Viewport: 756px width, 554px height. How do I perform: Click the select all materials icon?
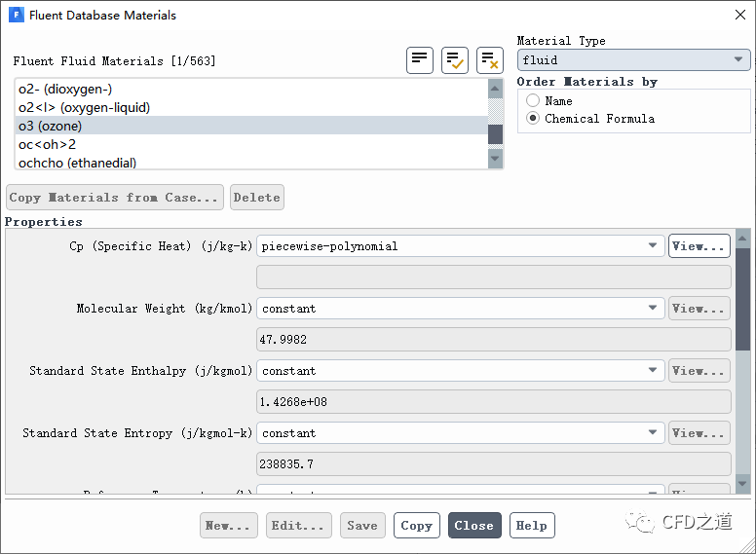[455, 59]
